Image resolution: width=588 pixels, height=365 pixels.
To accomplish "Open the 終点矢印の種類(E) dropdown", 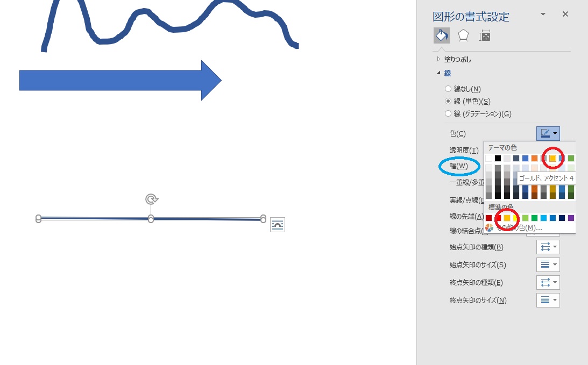I will click(x=548, y=282).
